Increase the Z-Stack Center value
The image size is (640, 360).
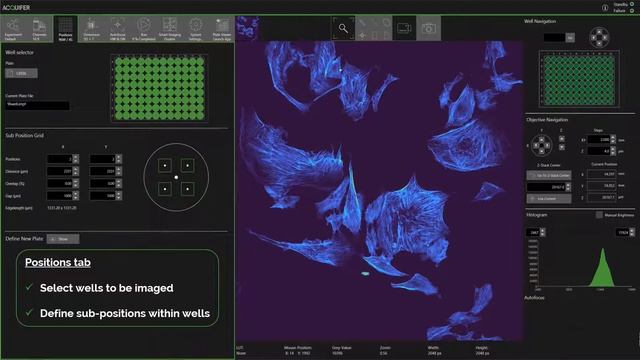point(568,185)
